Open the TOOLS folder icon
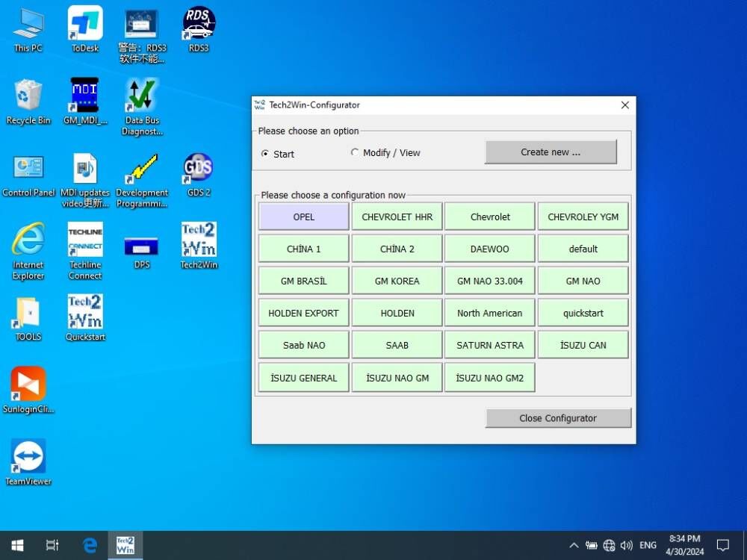 (x=28, y=318)
